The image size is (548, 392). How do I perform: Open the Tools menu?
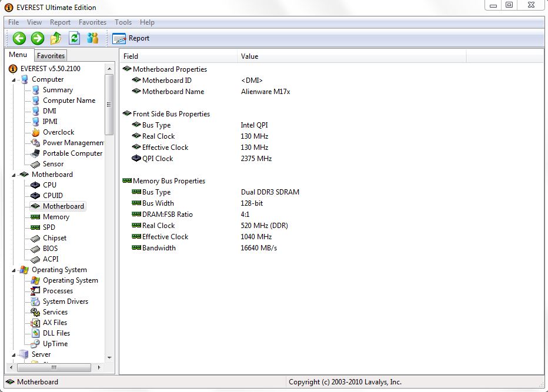pos(123,22)
